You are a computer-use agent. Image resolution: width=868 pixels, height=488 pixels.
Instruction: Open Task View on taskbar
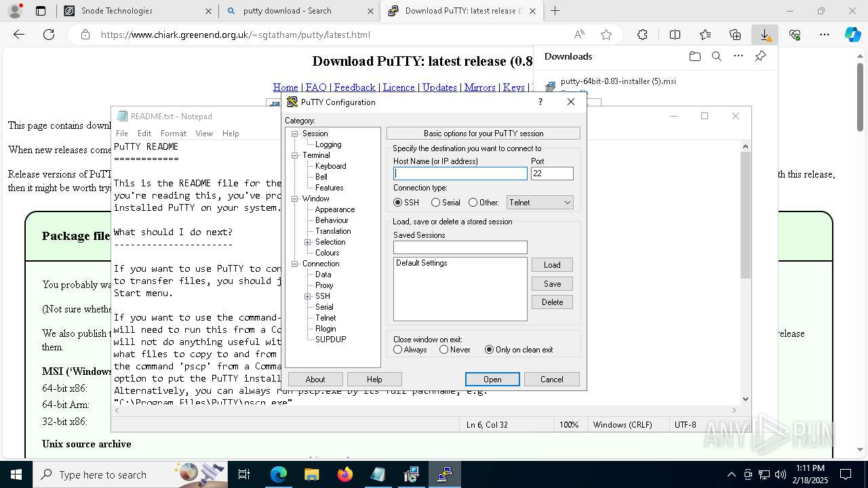[244, 474]
